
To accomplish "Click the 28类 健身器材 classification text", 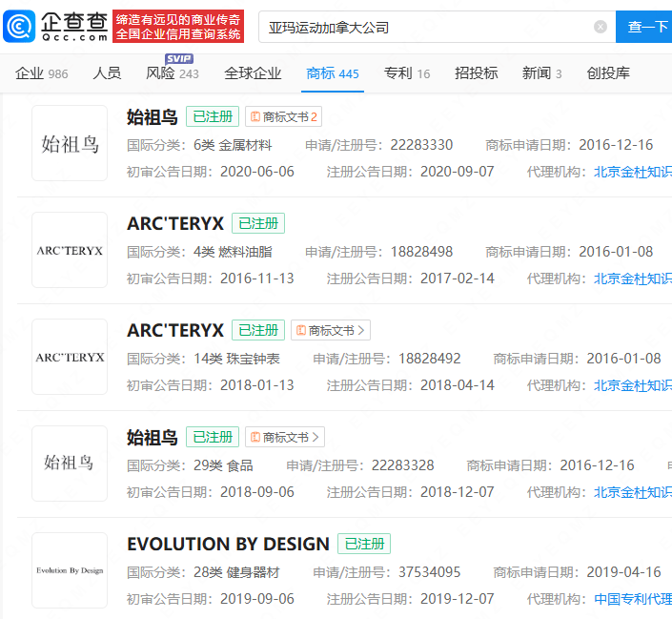I will click(x=236, y=572).
